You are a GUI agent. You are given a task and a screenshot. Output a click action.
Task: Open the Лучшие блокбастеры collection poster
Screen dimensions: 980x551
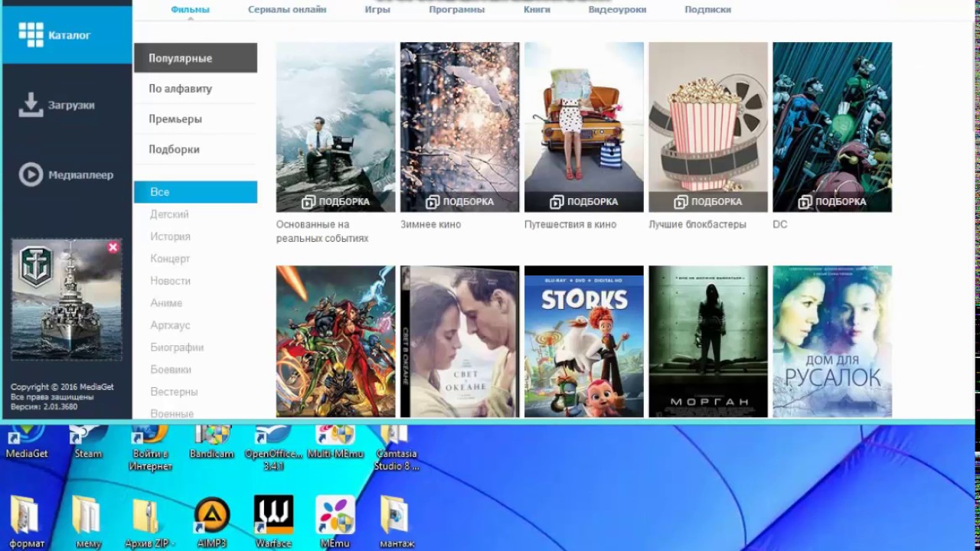[x=707, y=127]
